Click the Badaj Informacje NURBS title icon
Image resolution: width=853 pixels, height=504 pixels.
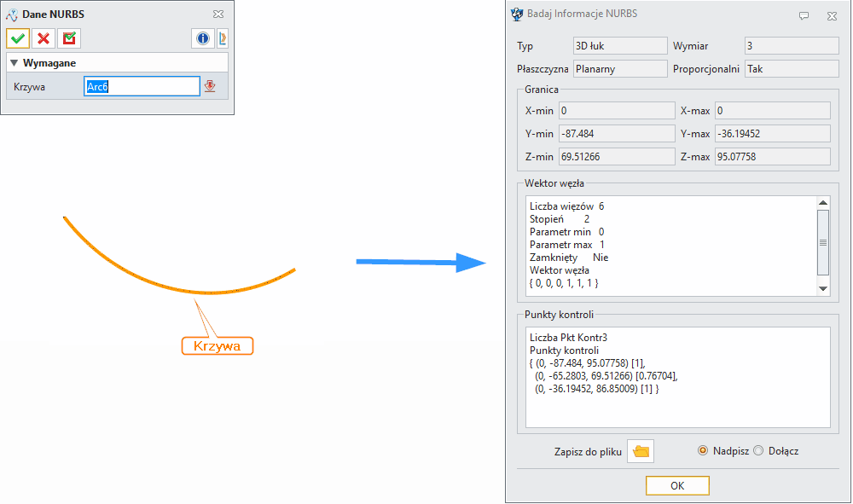point(515,14)
